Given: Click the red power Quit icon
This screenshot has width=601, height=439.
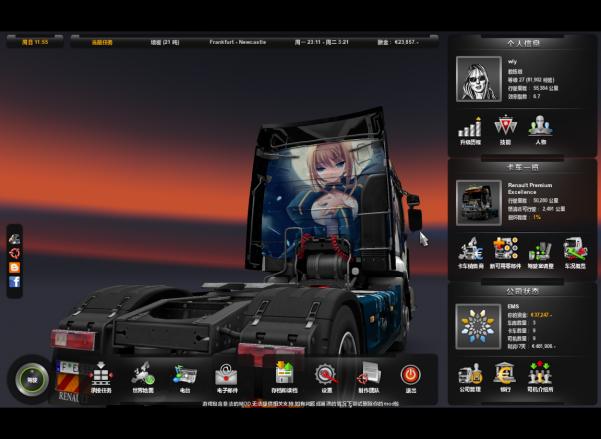Looking at the screenshot, I should tap(411, 375).
